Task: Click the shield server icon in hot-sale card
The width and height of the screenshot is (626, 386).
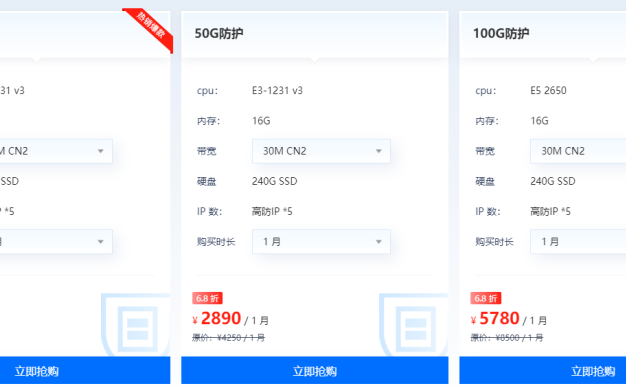Action: (136, 325)
